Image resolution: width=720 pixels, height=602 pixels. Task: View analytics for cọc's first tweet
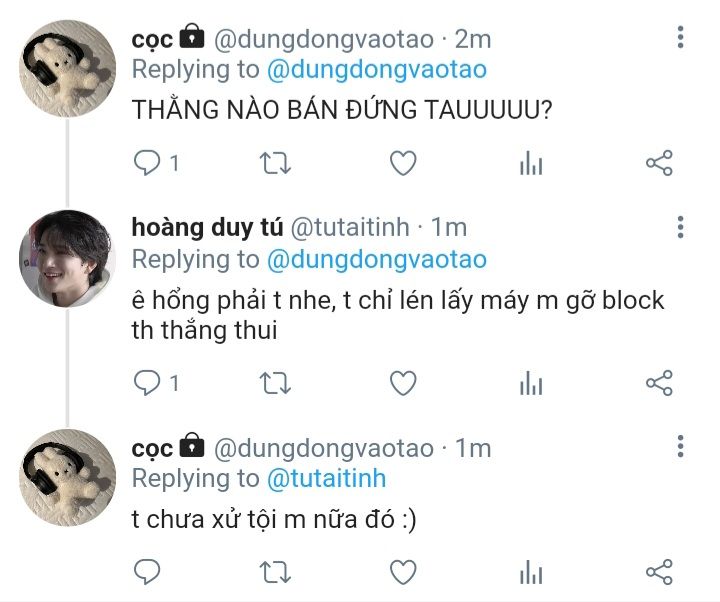point(531,163)
